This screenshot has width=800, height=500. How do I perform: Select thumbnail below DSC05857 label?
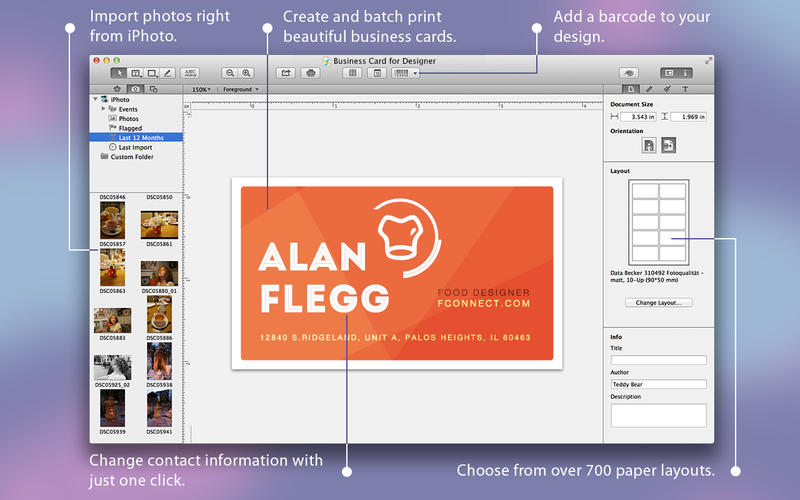coord(112,267)
